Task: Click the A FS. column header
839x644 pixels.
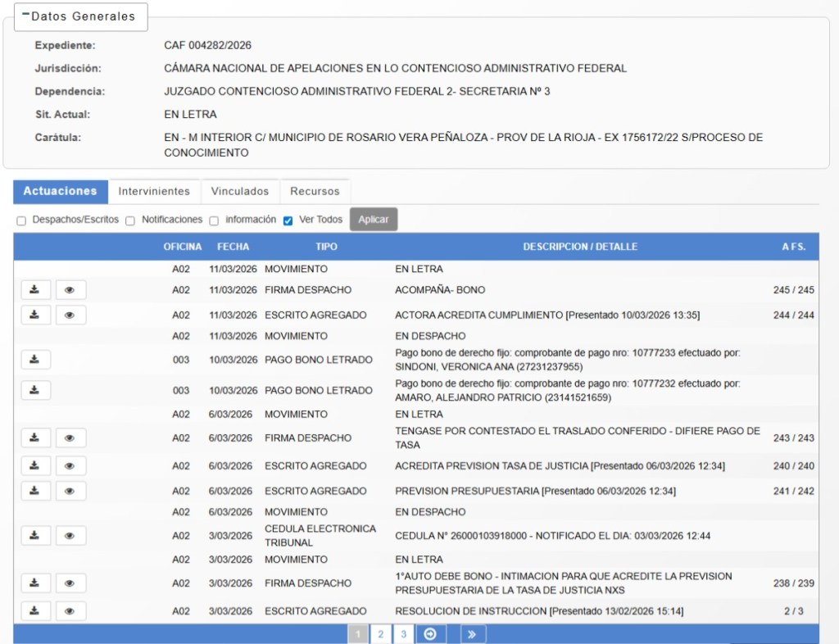Action: pos(793,247)
